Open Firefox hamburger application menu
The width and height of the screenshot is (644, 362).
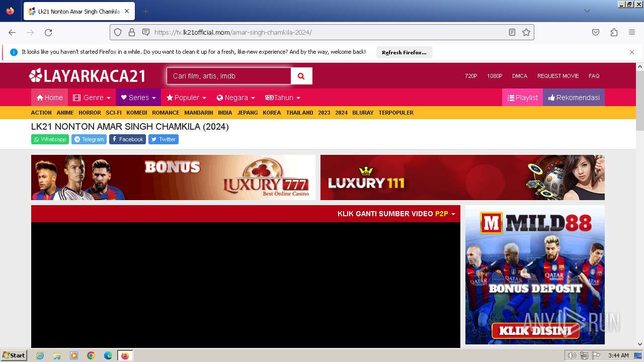pos(632,32)
